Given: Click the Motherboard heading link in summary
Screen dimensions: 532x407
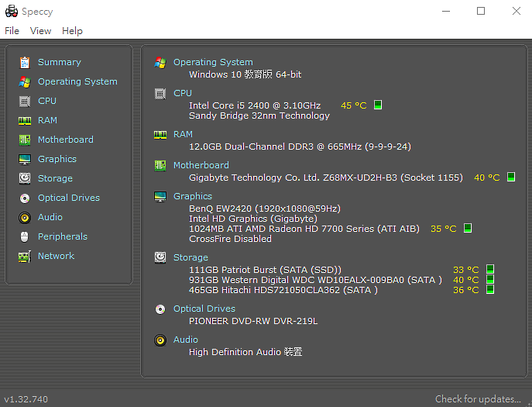Looking at the screenshot, I should pos(201,165).
